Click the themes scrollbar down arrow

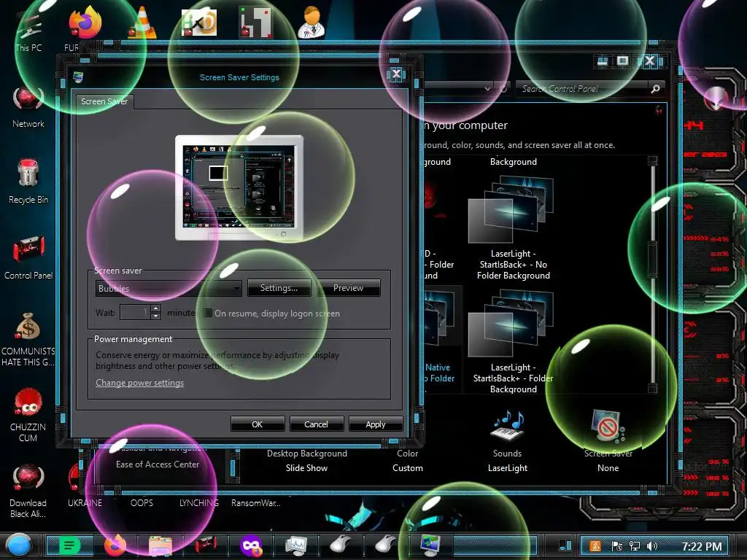pos(652,388)
